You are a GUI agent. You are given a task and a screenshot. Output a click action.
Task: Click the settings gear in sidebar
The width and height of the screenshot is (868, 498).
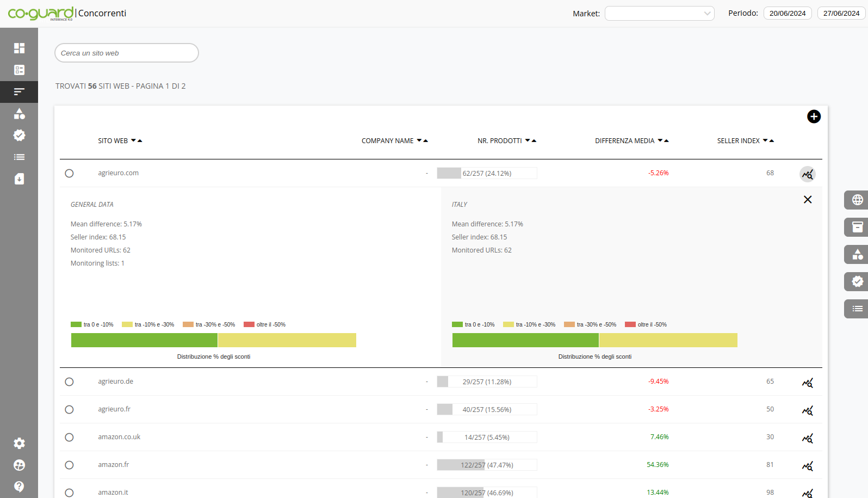tap(19, 444)
